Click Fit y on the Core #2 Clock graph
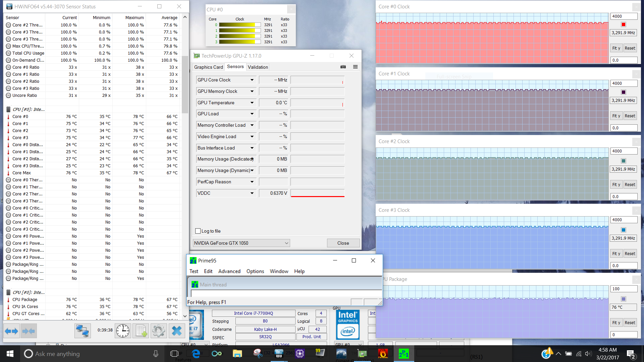This screenshot has width=644, height=362. coord(616,184)
